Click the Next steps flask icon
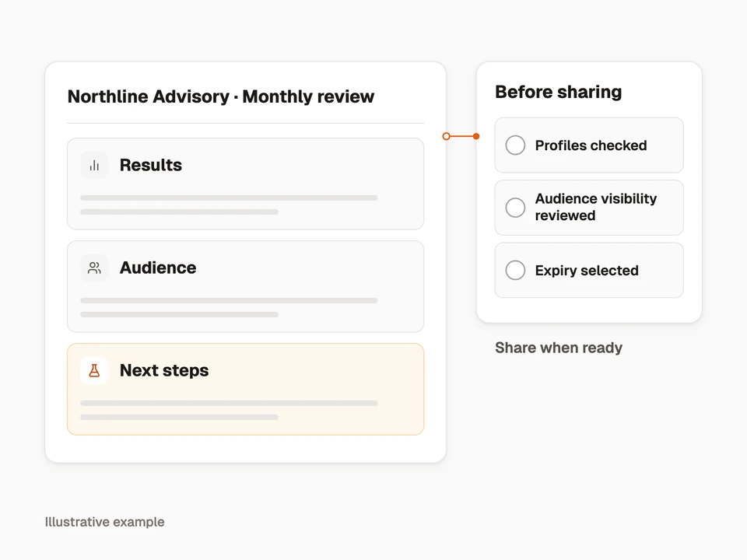This screenshot has width=747, height=560. [x=94, y=370]
